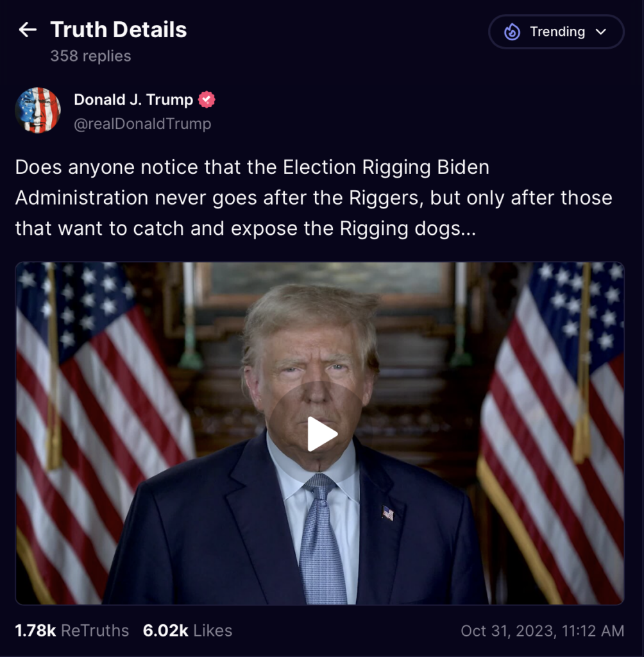Open the video thumbnail at the flags

[x=319, y=433]
